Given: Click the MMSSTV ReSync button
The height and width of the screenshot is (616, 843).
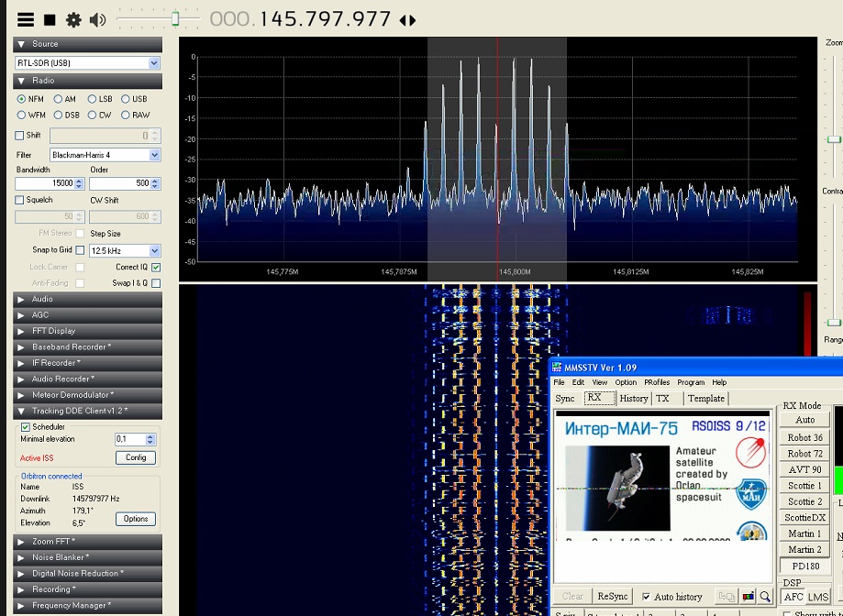Looking at the screenshot, I should tap(613, 596).
